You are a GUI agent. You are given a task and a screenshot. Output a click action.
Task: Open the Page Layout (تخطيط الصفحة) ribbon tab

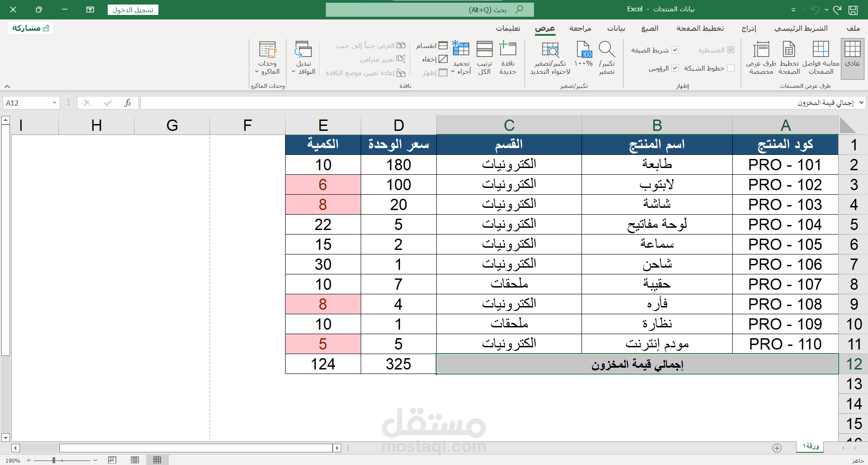click(700, 28)
